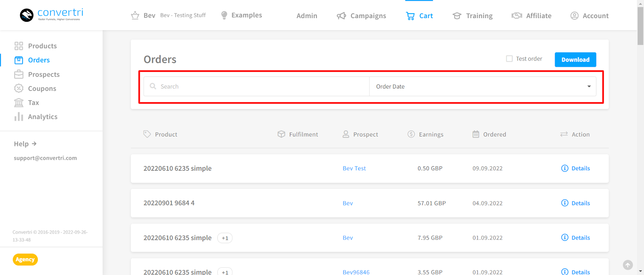Open the Order Date dropdown
The image size is (644, 275).
[x=483, y=86]
